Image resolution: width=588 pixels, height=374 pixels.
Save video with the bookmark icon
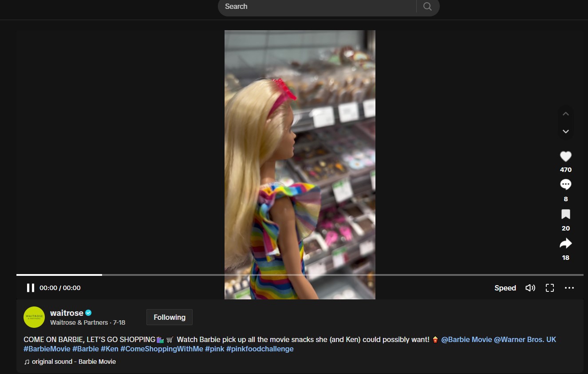point(566,215)
